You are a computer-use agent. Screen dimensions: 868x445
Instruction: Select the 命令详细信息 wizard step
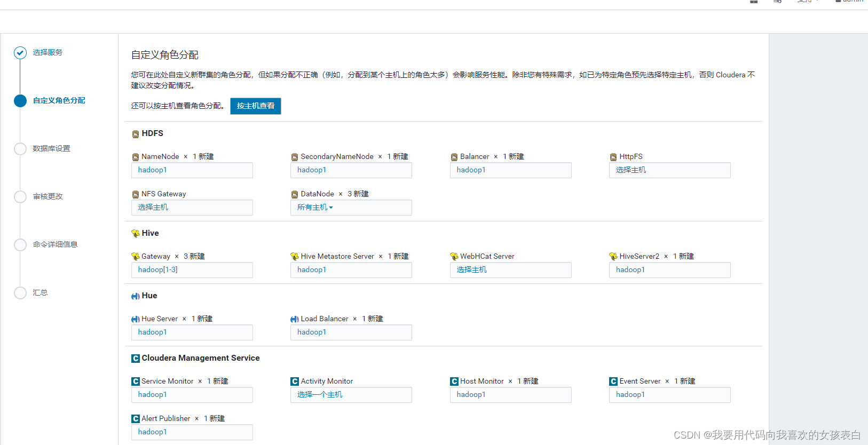55,244
